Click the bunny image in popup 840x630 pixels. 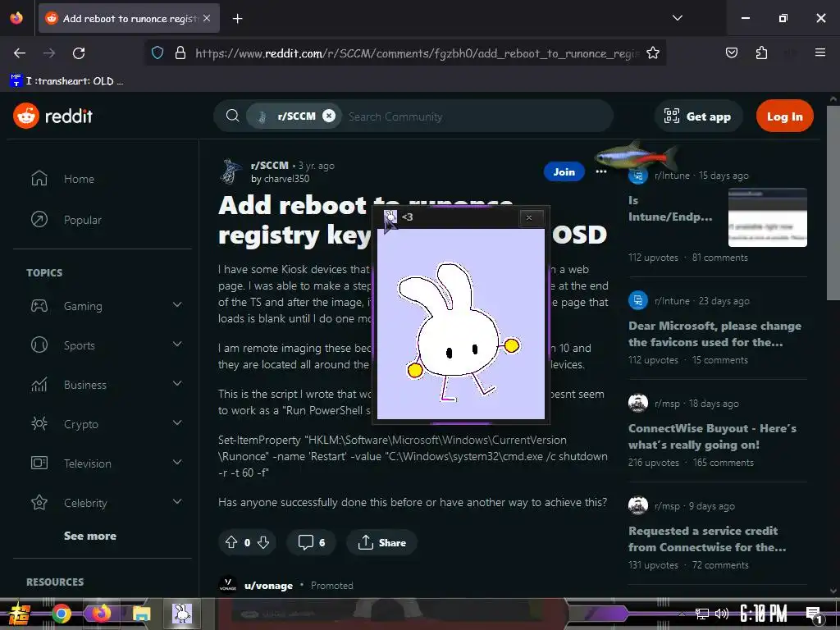click(x=461, y=323)
